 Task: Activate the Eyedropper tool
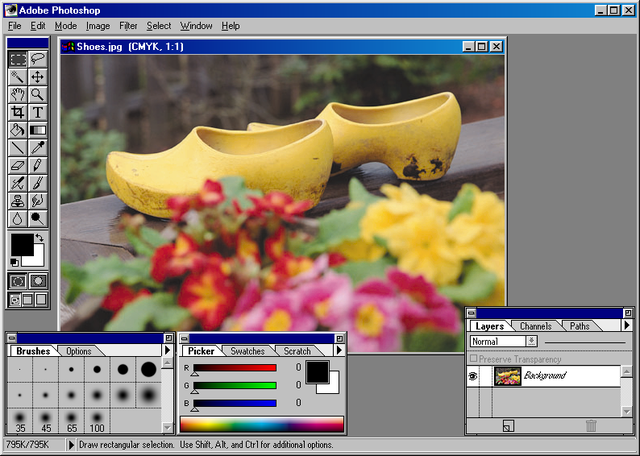coord(38,148)
